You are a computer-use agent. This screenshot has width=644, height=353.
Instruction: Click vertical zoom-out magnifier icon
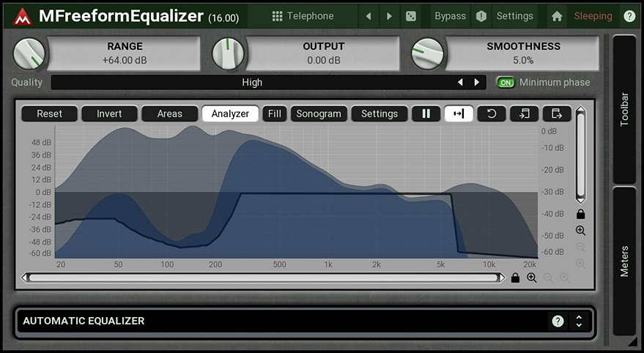(x=580, y=247)
